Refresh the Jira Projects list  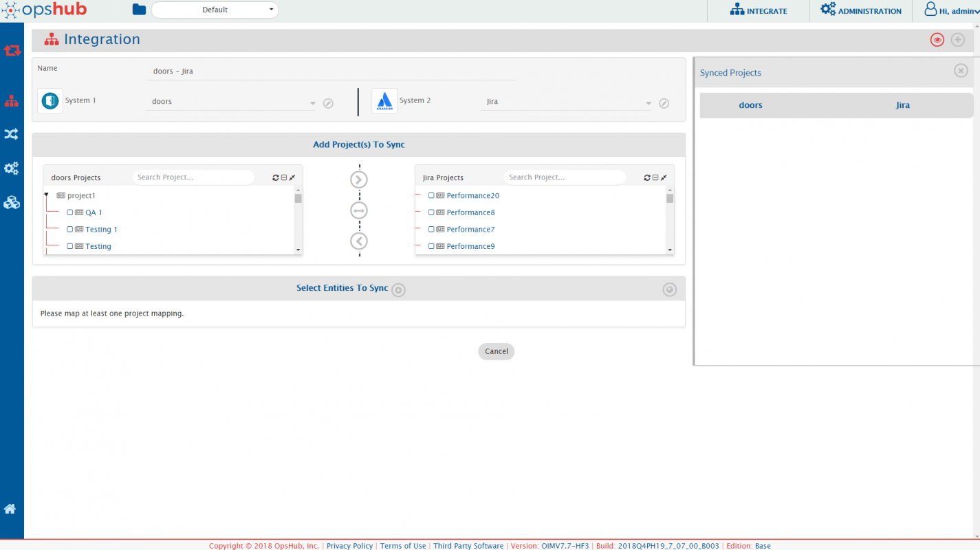coord(647,177)
